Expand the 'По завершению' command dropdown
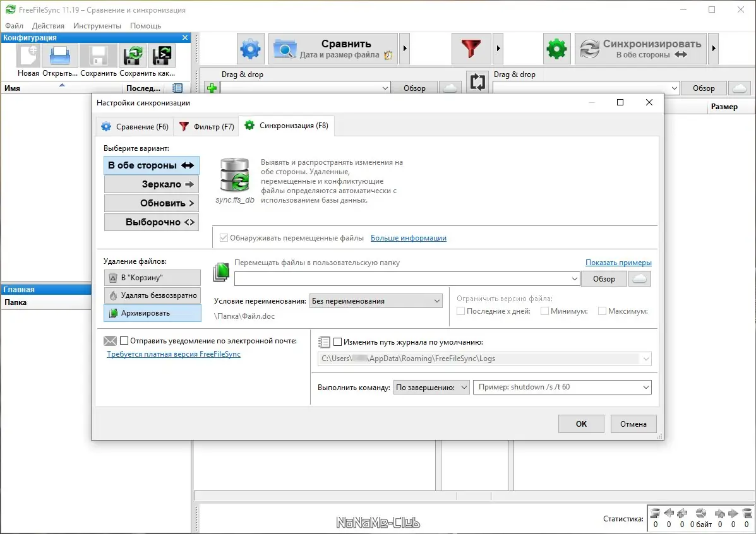 (431, 387)
